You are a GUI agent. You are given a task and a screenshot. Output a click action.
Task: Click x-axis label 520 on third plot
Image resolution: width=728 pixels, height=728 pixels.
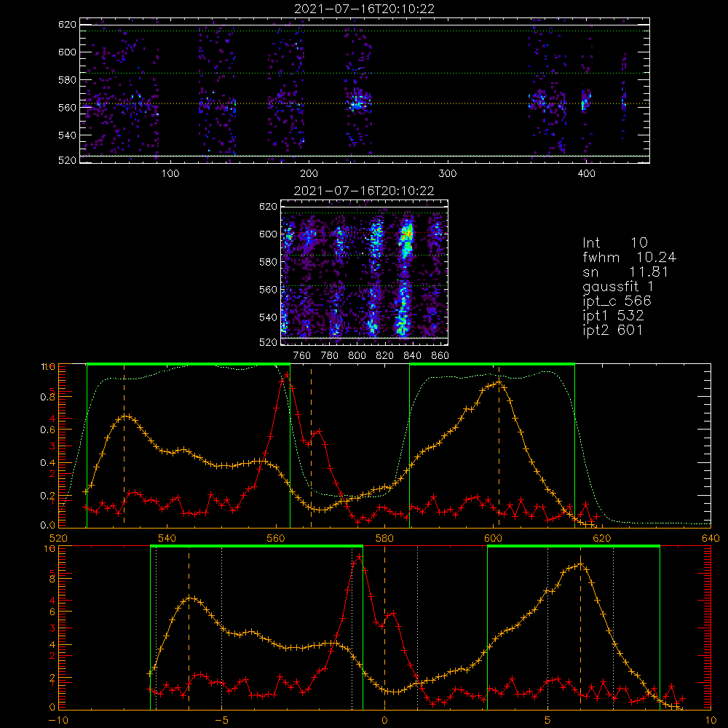point(58,538)
